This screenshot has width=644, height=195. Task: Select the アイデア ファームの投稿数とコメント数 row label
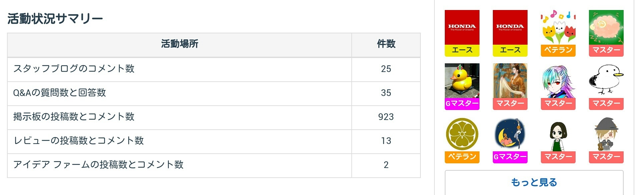tap(98, 165)
